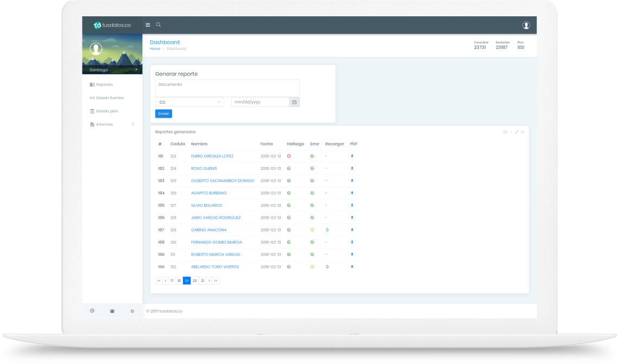Refresh the Reportes generados panel
Viewport: 619px width, 364px height.
click(x=505, y=132)
